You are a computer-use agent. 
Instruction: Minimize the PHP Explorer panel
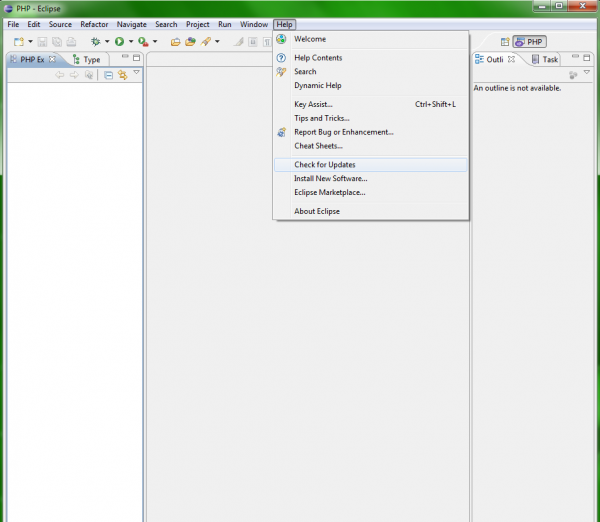pyautogui.click(x=125, y=57)
